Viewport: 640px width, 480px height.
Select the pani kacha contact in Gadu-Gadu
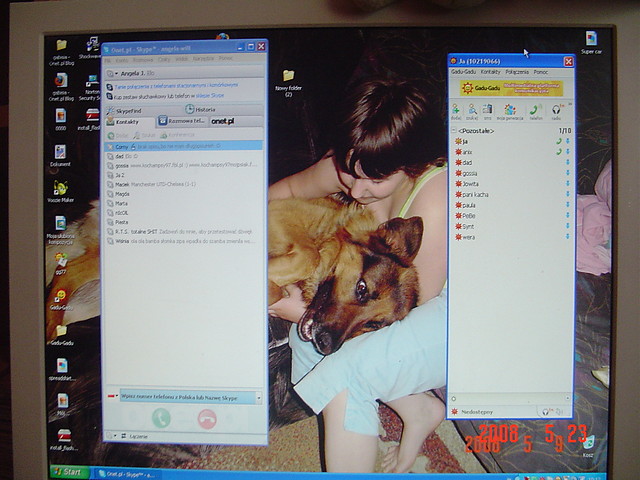tap(511, 194)
